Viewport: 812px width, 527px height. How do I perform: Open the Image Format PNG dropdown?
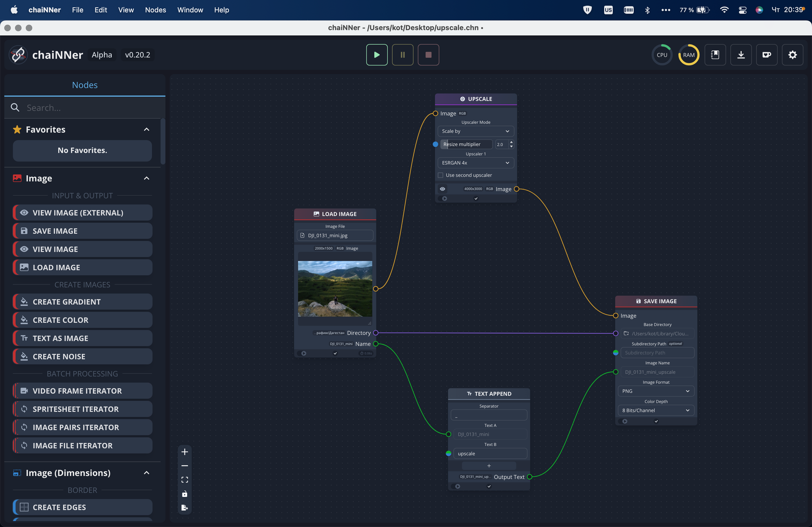pos(655,391)
